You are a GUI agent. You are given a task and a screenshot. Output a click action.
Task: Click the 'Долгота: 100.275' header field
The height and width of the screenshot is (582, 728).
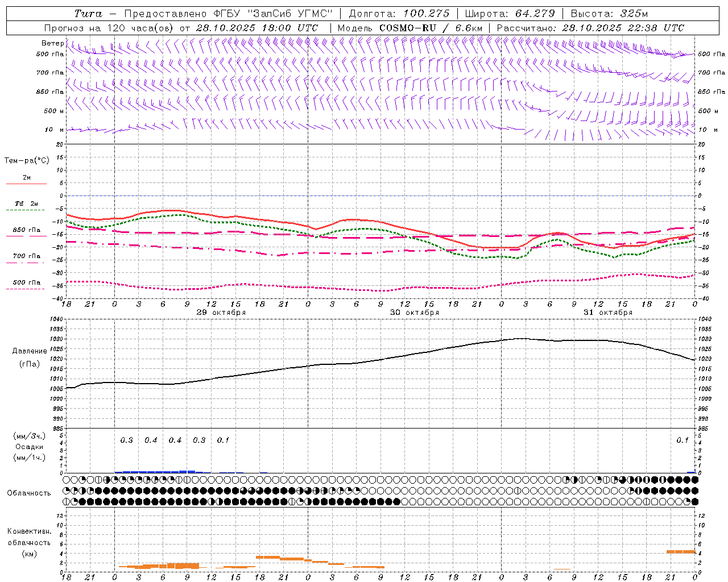399,14
